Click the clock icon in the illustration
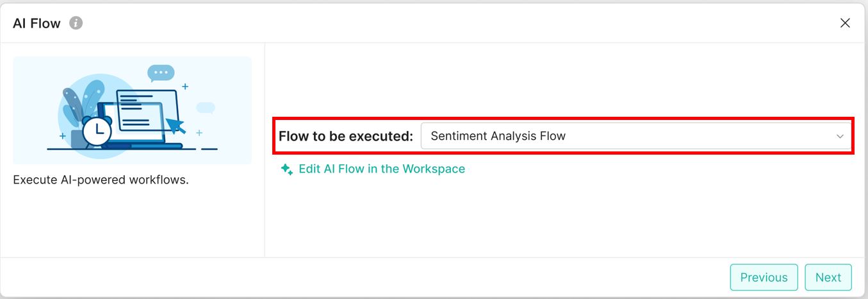868x299 pixels. [x=97, y=131]
